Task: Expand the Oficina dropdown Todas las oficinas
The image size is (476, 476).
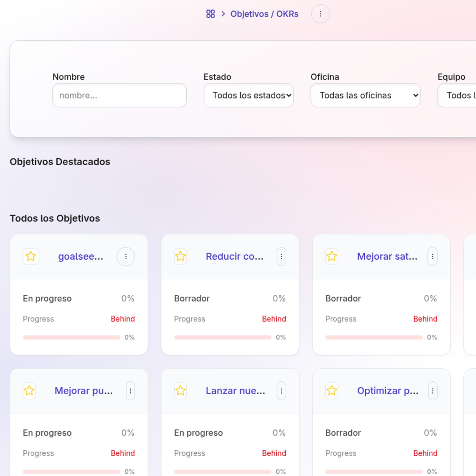Action: [365, 95]
